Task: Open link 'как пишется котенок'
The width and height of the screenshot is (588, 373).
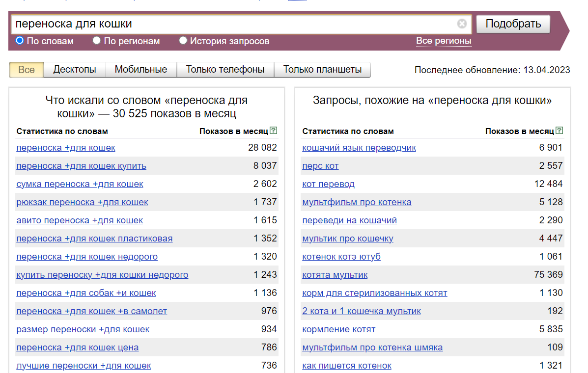Action: click(x=346, y=366)
